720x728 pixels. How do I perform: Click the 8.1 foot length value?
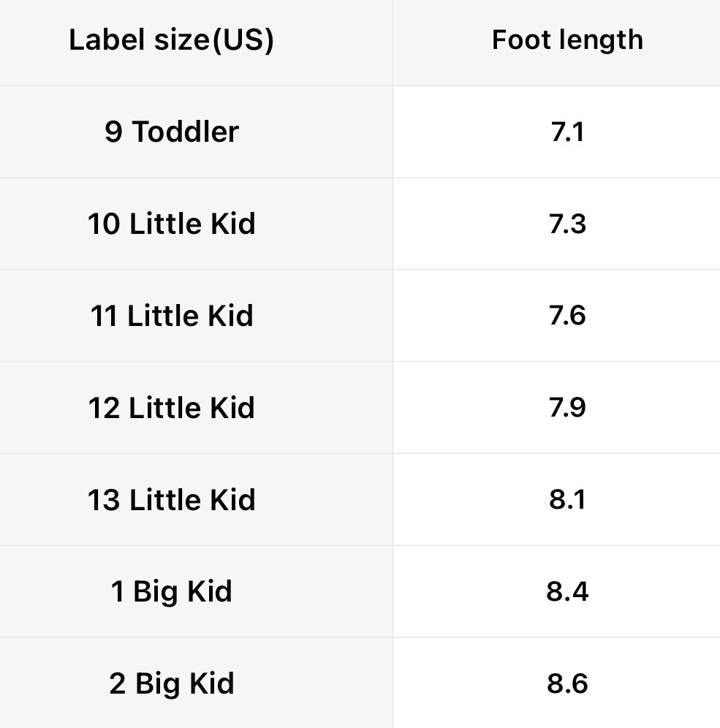point(567,500)
